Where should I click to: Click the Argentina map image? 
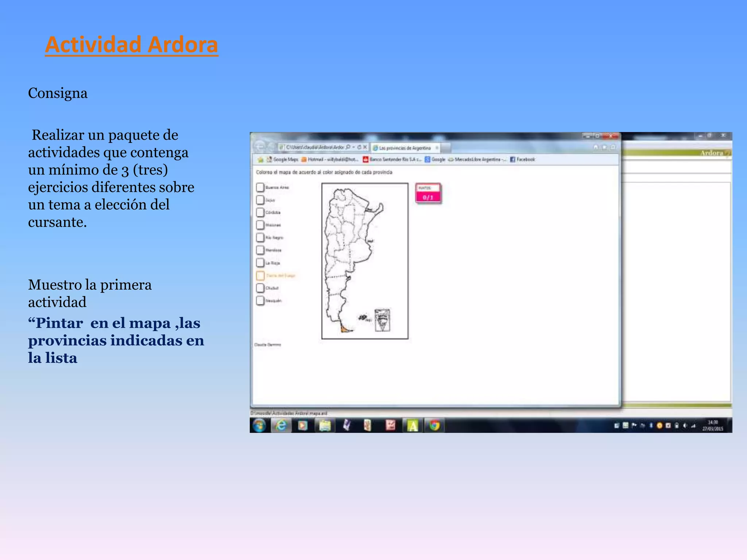[x=365, y=261]
